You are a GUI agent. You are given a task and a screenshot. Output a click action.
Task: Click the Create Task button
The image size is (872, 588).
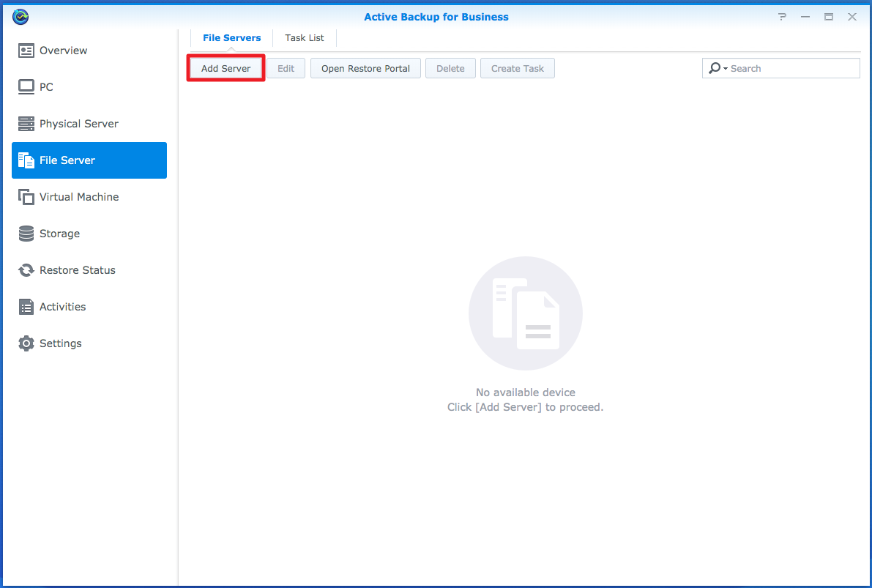click(517, 69)
